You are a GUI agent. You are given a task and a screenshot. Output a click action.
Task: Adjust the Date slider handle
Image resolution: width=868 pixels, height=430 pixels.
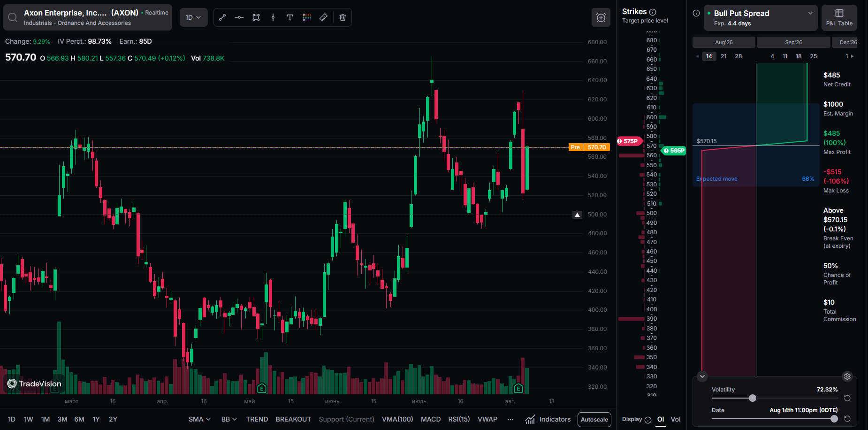pos(834,419)
